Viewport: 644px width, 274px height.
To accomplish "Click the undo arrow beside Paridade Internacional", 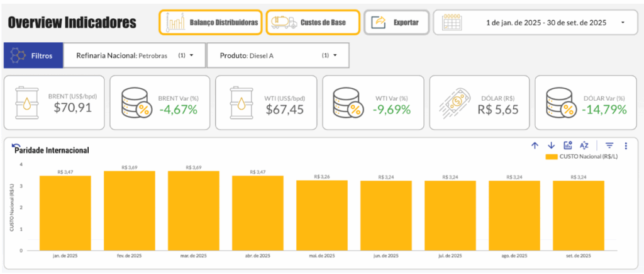I will coord(16,147).
